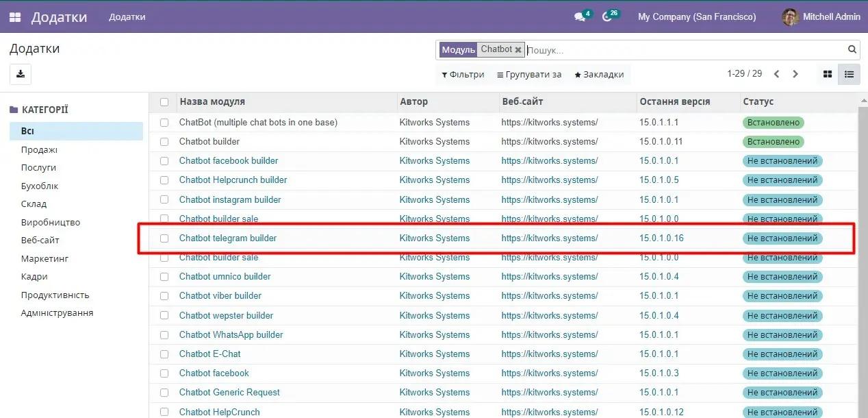Switch to list view icon

(849, 74)
